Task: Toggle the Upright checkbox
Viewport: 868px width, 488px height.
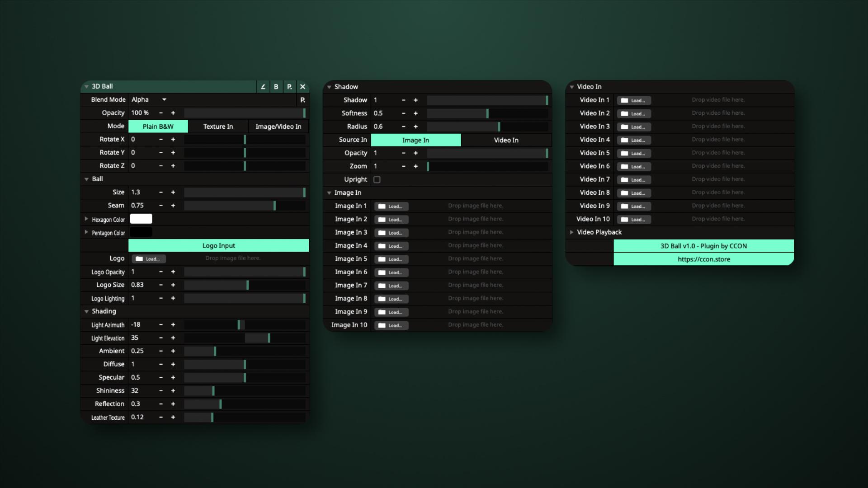Action: [377, 180]
